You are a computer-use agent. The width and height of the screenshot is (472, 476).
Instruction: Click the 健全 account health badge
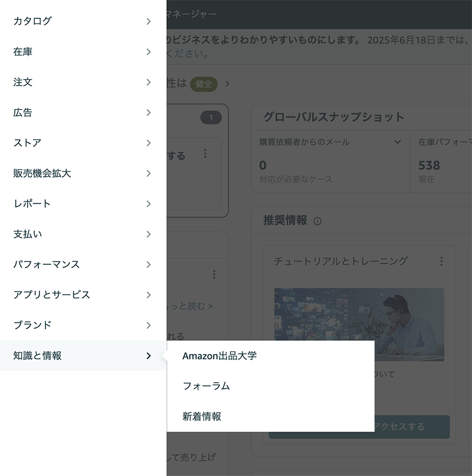point(204,84)
